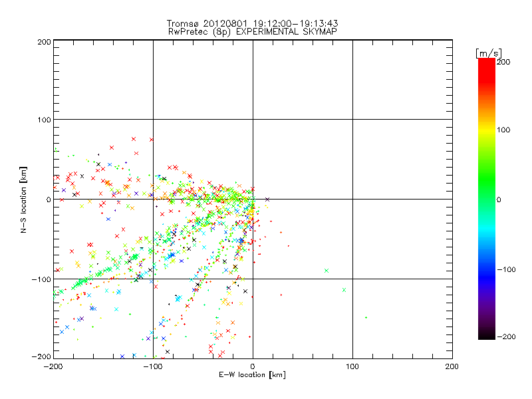
Task: Select the E-W axis tick label '-100'
Action: (153, 366)
